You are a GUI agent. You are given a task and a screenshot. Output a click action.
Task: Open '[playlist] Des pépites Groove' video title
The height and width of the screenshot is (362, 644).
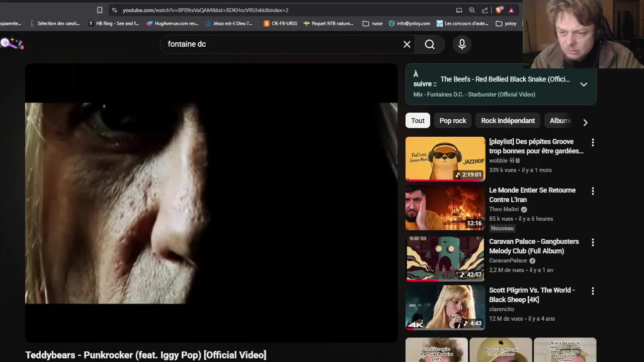click(x=536, y=146)
